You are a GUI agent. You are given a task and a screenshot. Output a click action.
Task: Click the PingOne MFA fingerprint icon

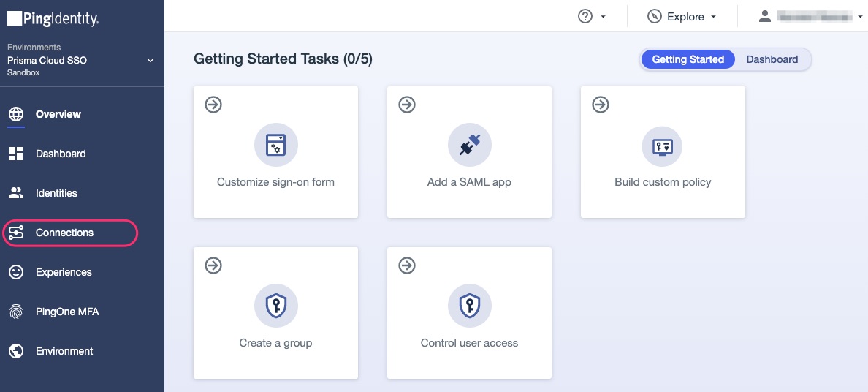pyautogui.click(x=16, y=312)
